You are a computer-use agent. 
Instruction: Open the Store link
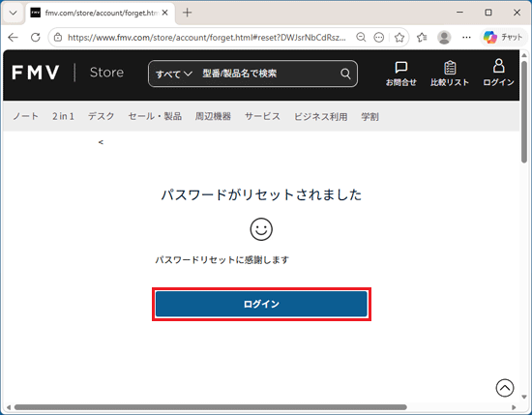106,73
